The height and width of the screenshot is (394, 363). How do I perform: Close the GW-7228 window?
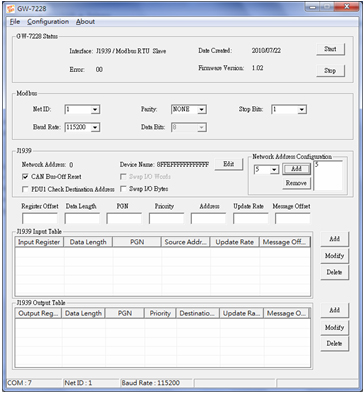(x=346, y=7)
